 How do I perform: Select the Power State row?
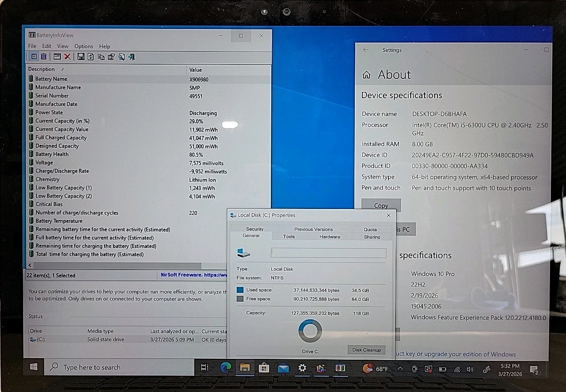149,112
